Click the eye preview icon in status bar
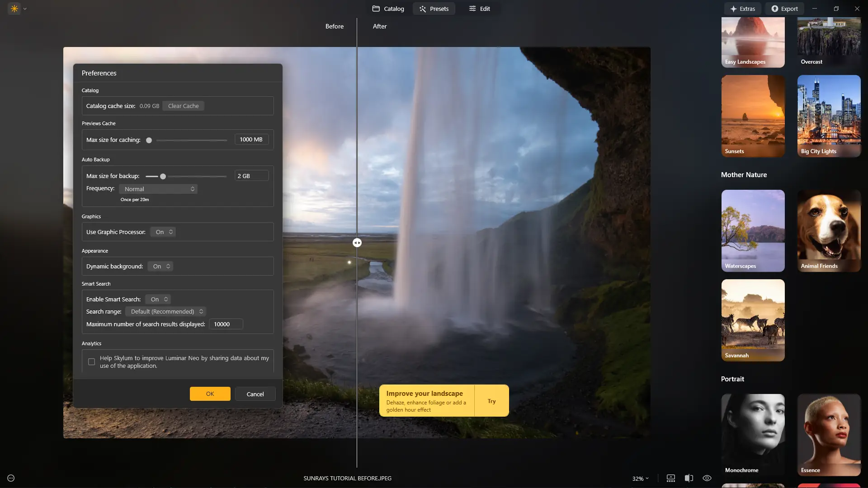 (707, 478)
